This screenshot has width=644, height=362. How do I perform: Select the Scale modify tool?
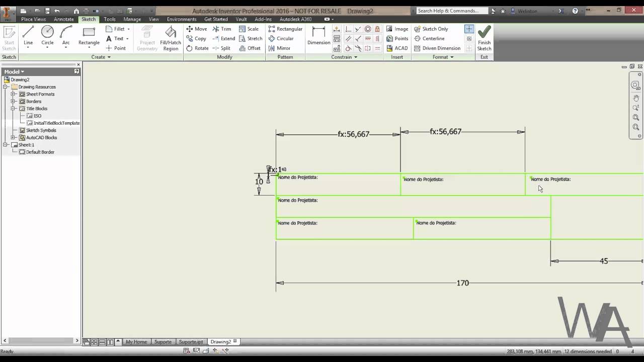pyautogui.click(x=249, y=29)
